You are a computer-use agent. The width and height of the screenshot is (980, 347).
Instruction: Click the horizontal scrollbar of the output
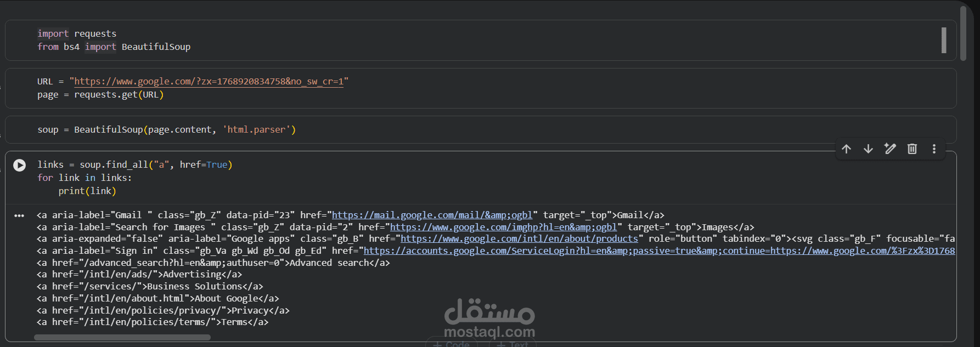pyautogui.click(x=122, y=337)
